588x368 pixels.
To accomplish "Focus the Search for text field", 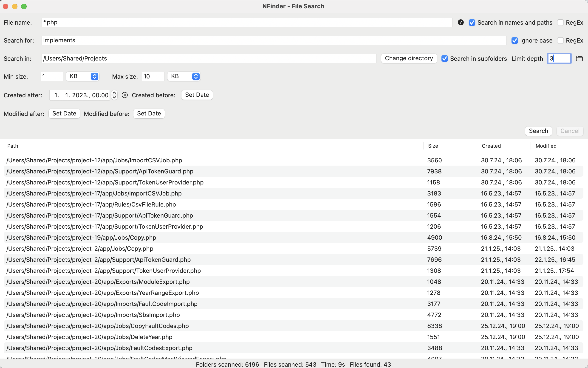I will pyautogui.click(x=274, y=40).
